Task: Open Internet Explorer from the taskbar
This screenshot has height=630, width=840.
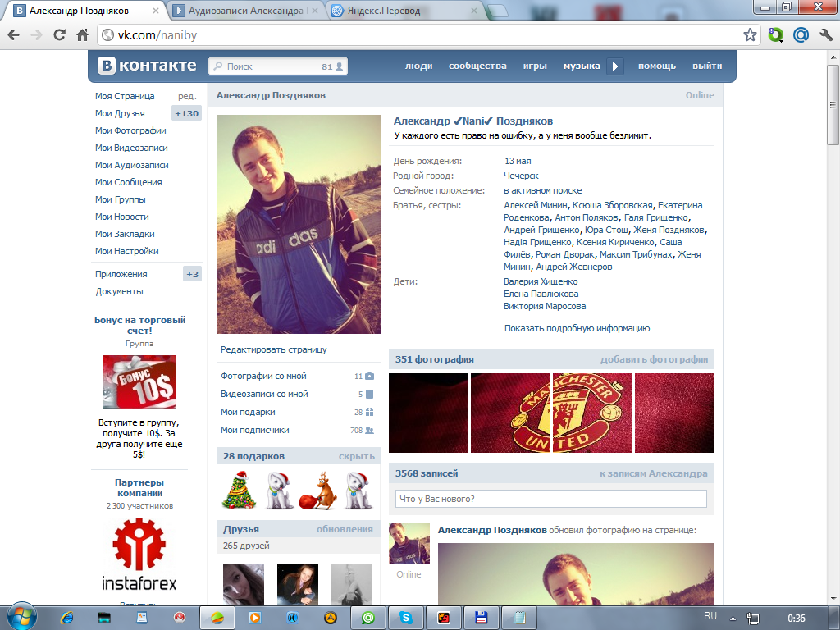Action: (x=67, y=618)
